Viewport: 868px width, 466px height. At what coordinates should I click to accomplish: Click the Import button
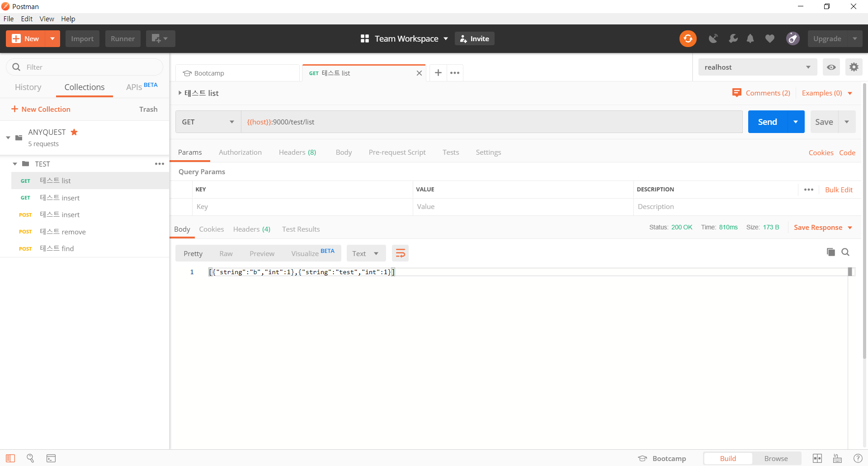(x=82, y=38)
